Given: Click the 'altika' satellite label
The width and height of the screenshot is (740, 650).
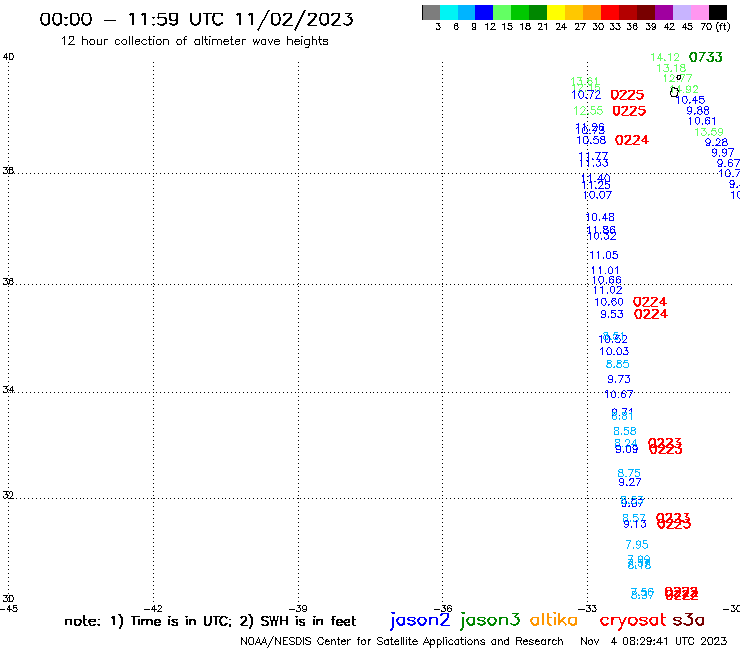Looking at the screenshot, I should pos(554,619).
